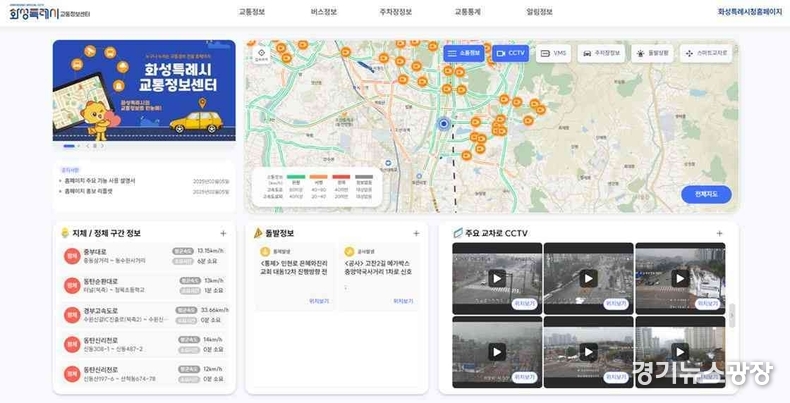Open the 주차장정보 top menu
790x403 pixels.
[396, 12]
